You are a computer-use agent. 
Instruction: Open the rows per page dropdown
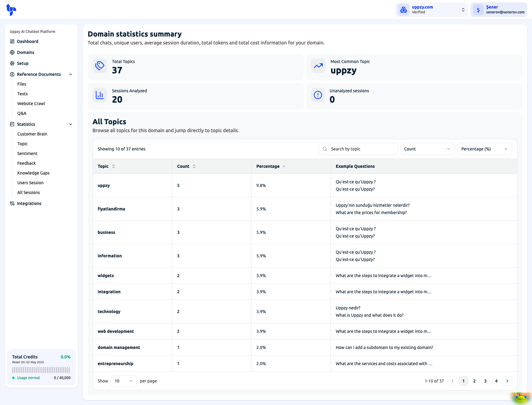(x=124, y=381)
